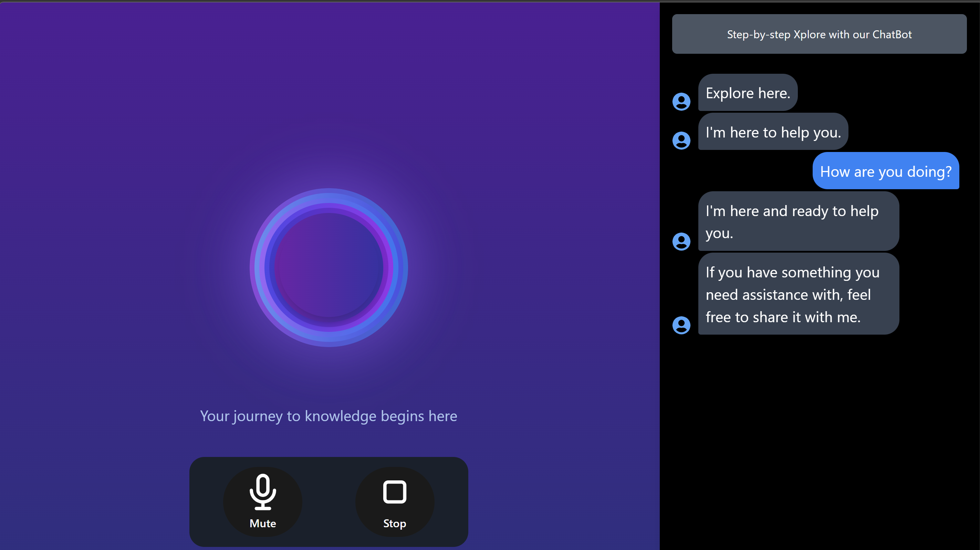Click 'Your journey to knowledge begins here' text

click(328, 416)
